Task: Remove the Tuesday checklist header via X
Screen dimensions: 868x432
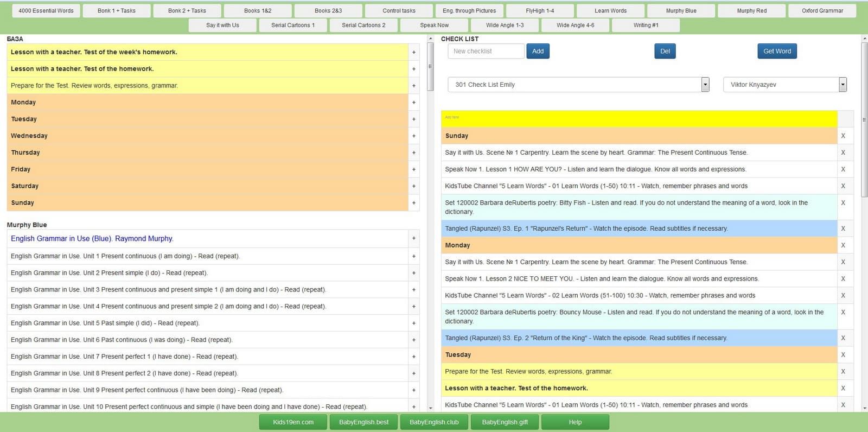Action: pyautogui.click(x=843, y=355)
